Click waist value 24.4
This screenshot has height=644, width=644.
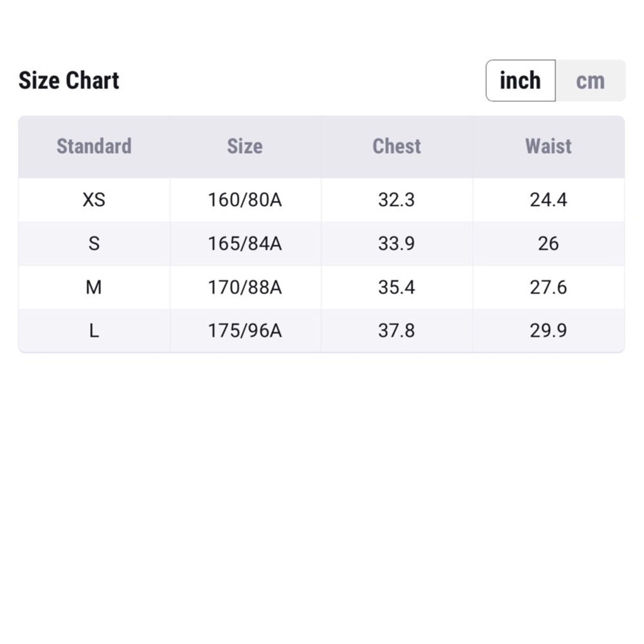point(549,200)
